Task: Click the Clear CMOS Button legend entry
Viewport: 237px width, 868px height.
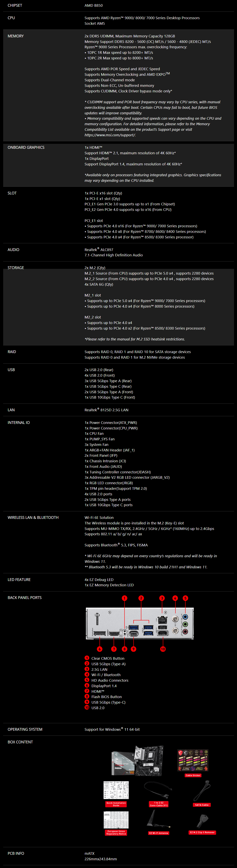Action: tap(108, 658)
